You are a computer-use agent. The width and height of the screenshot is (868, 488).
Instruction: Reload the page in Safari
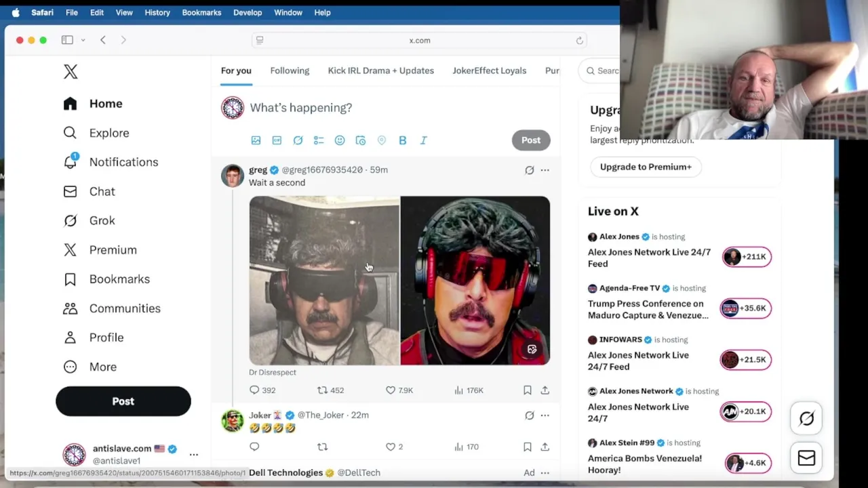(580, 40)
